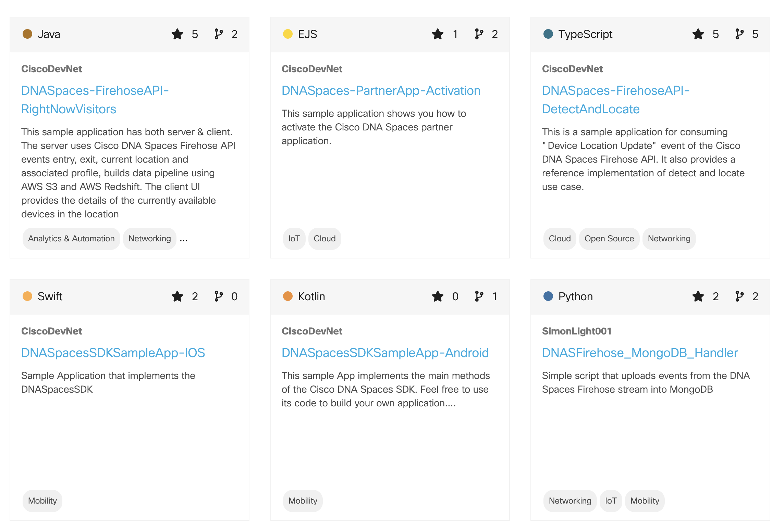Click the yellow EJS language dot
The width and height of the screenshot is (784, 532).
pos(288,34)
